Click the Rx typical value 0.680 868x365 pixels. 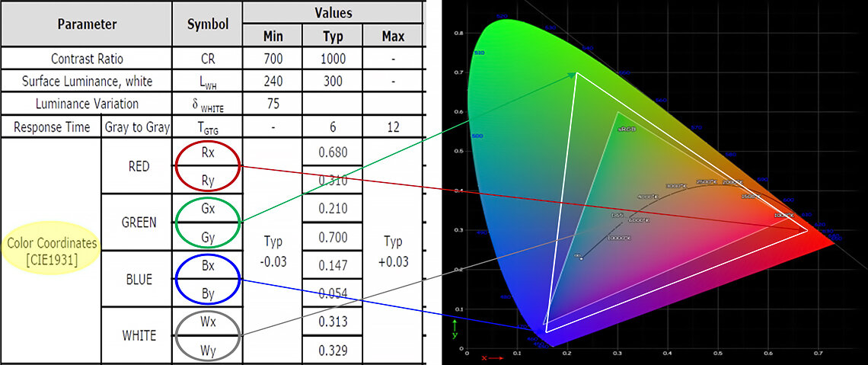tap(332, 152)
